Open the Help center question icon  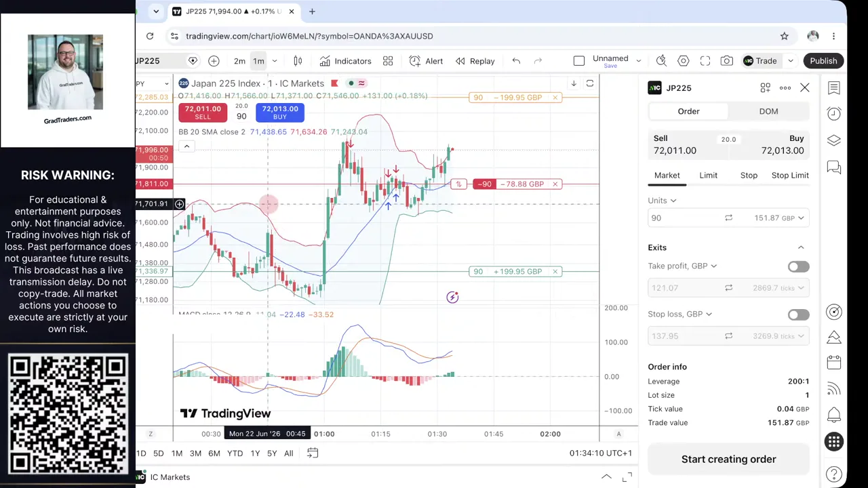pos(834,474)
